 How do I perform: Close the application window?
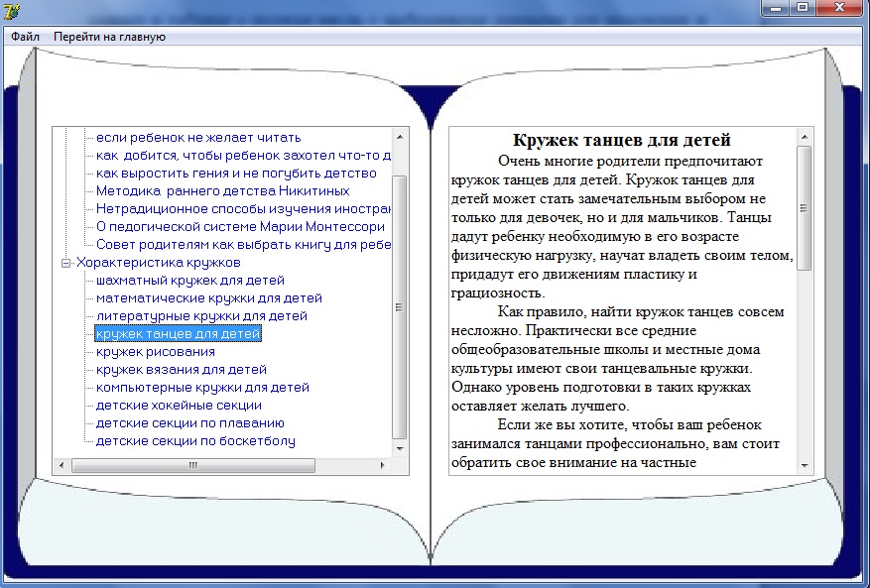pos(840,8)
